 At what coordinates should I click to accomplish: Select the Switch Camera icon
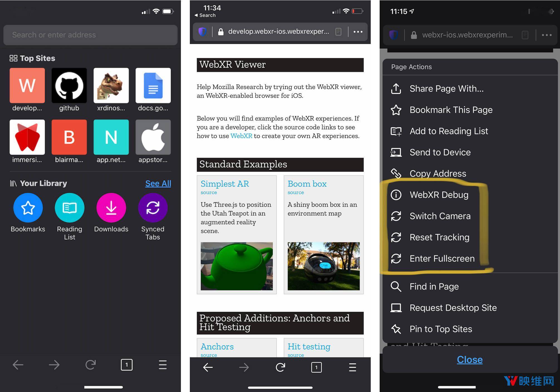click(396, 216)
